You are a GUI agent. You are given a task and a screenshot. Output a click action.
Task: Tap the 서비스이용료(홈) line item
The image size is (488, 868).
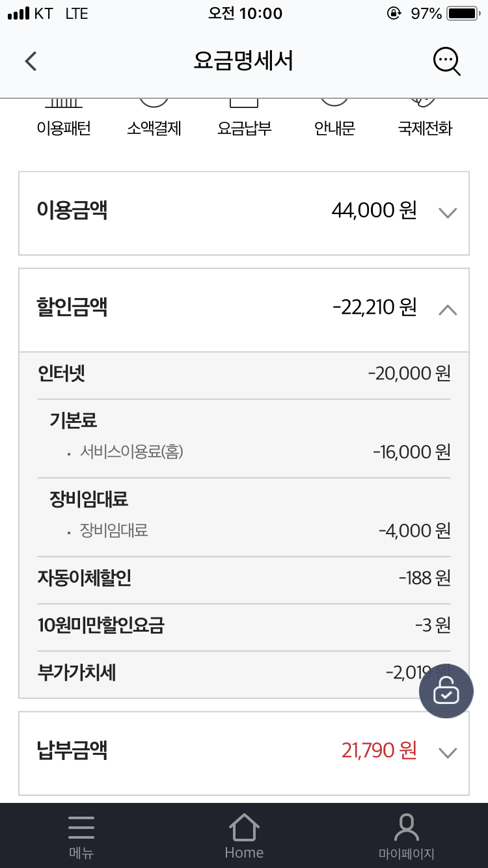[131, 452]
